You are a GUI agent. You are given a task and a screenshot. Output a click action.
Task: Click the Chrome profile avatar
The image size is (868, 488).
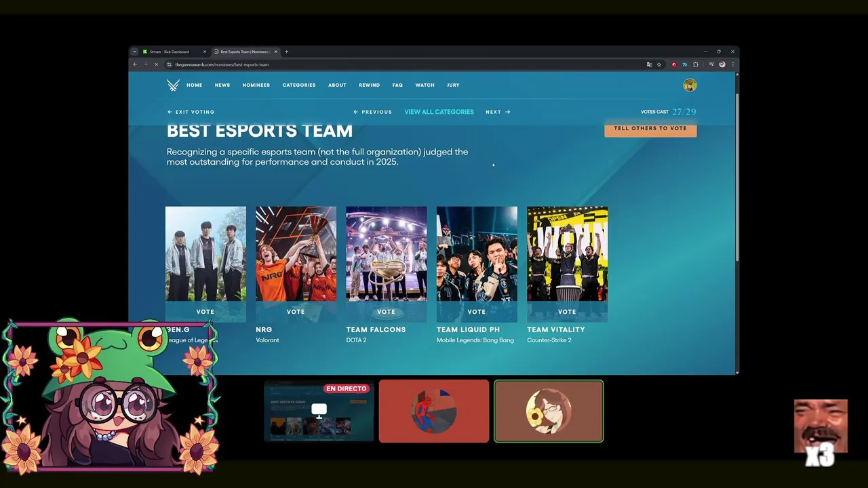(x=722, y=64)
